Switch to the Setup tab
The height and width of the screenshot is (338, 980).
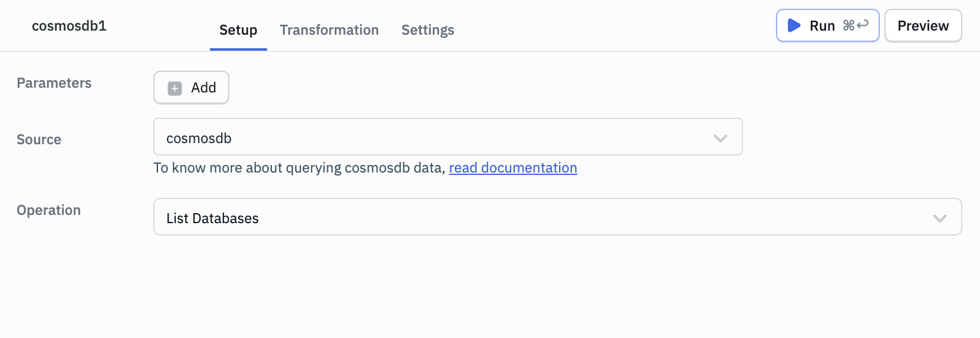[x=238, y=30]
